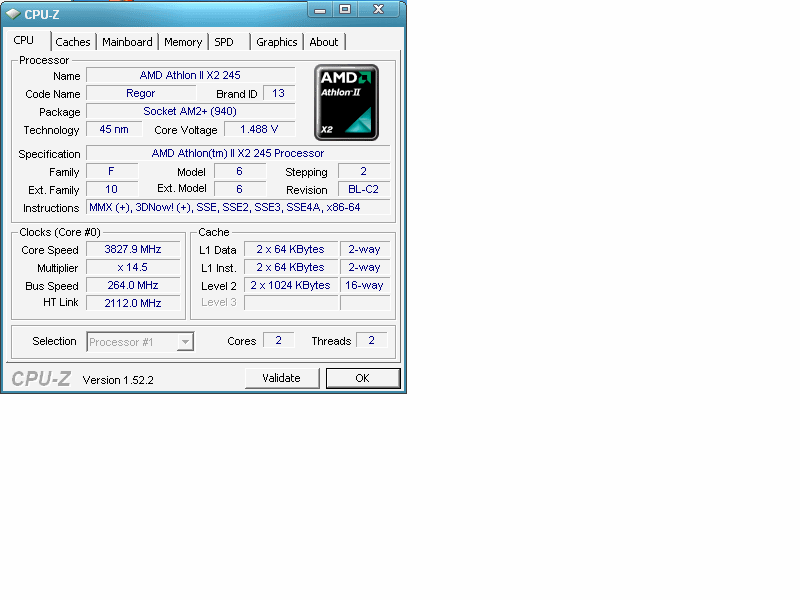Click the Package value Socket AM2+ (940)
The height and width of the screenshot is (600, 800).
(x=190, y=111)
